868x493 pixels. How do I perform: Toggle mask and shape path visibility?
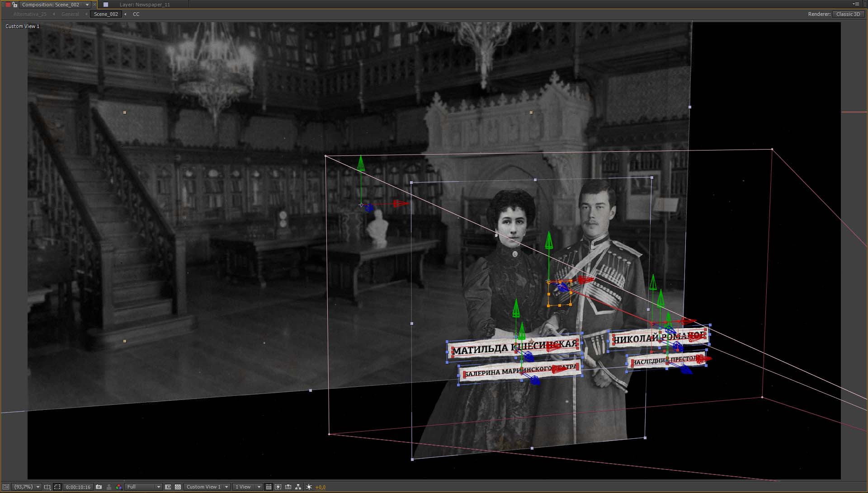(57, 487)
